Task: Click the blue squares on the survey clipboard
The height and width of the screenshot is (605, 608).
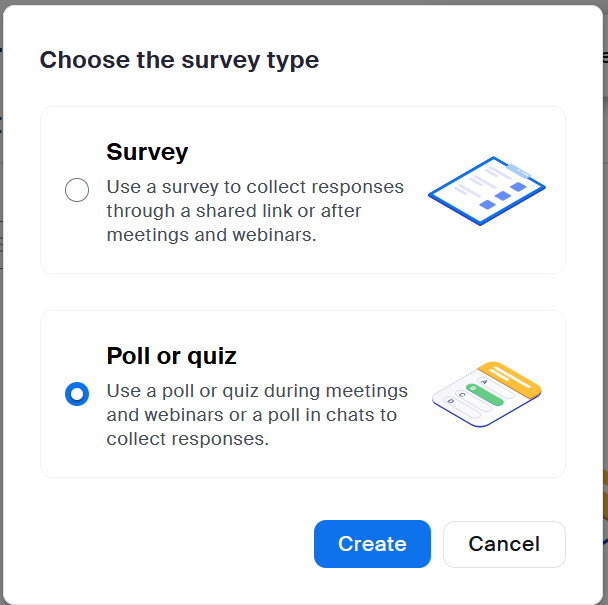Action: [x=503, y=194]
